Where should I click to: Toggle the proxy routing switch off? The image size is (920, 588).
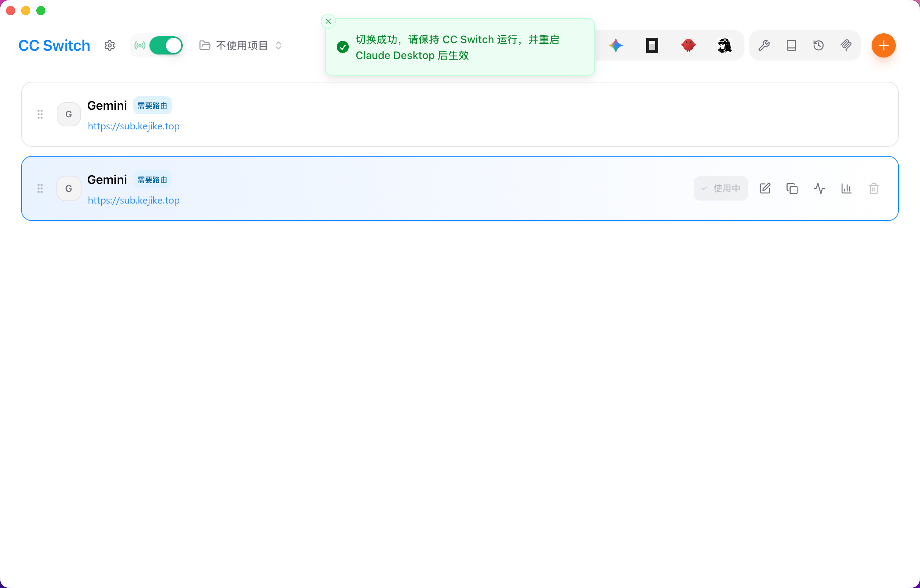pos(166,45)
